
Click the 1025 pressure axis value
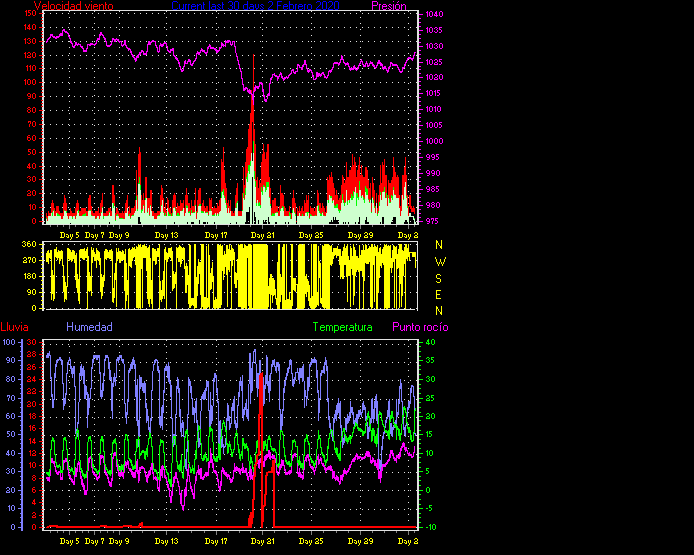coord(434,62)
